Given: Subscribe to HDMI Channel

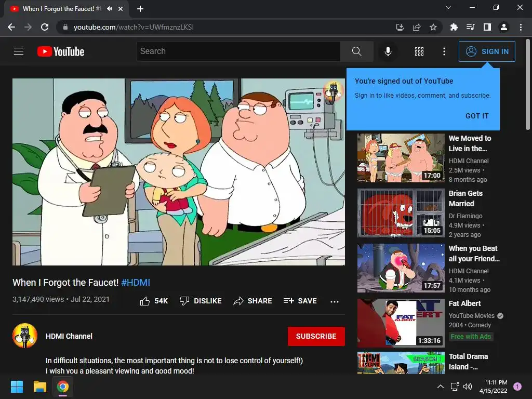Looking at the screenshot, I should 316,336.
